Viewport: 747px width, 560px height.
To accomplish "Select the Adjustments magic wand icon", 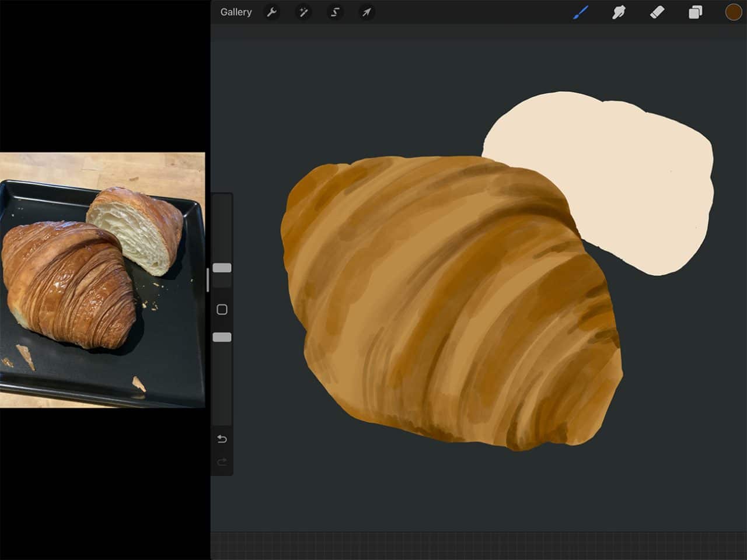I will click(x=303, y=12).
